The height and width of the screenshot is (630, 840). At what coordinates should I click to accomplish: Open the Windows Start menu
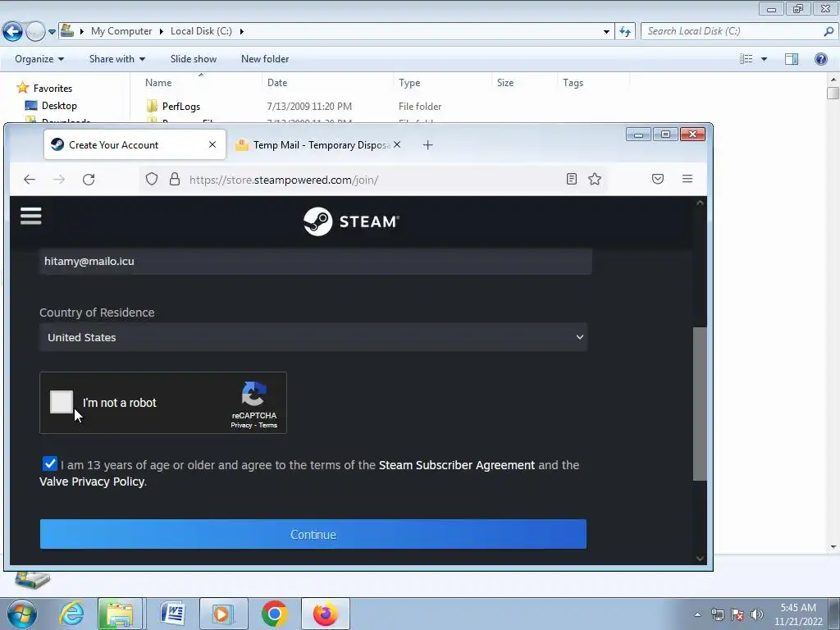(x=22, y=614)
